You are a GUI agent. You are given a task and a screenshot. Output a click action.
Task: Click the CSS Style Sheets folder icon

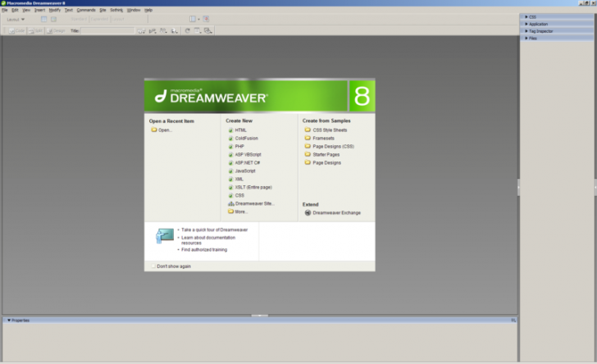308,130
